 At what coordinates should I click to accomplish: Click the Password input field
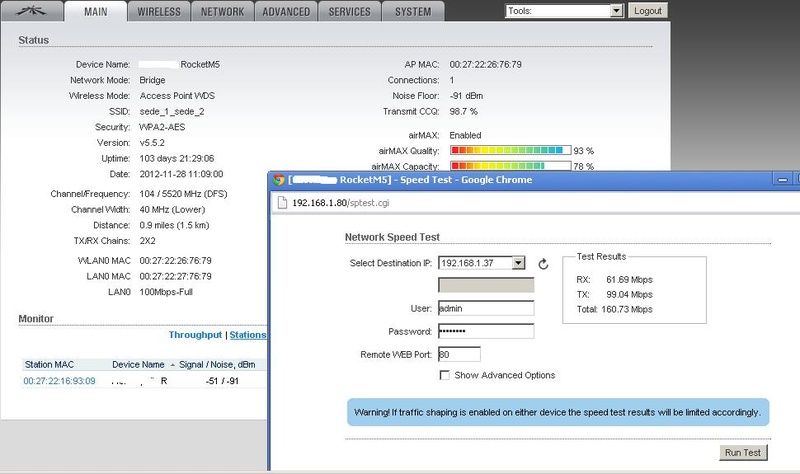pos(486,331)
